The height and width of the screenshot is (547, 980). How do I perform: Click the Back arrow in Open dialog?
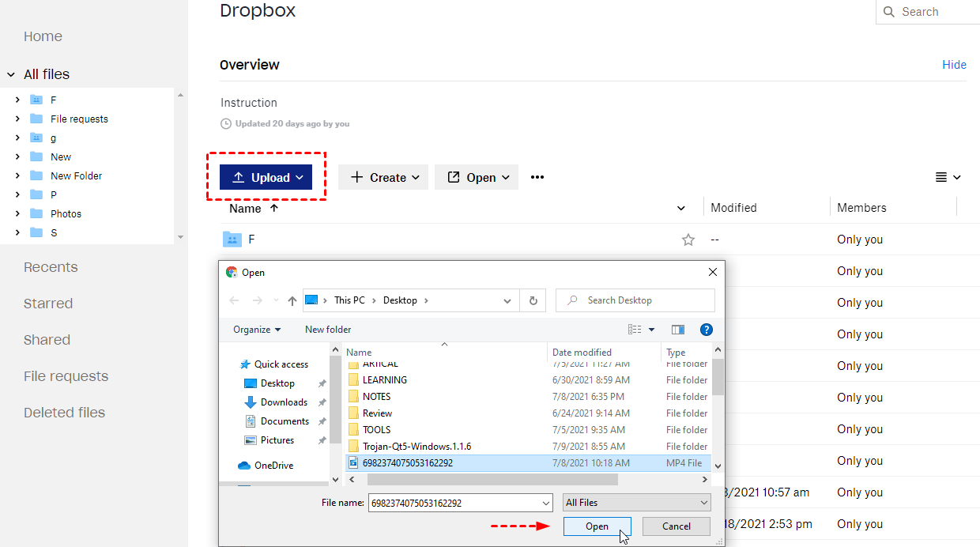pyautogui.click(x=234, y=300)
